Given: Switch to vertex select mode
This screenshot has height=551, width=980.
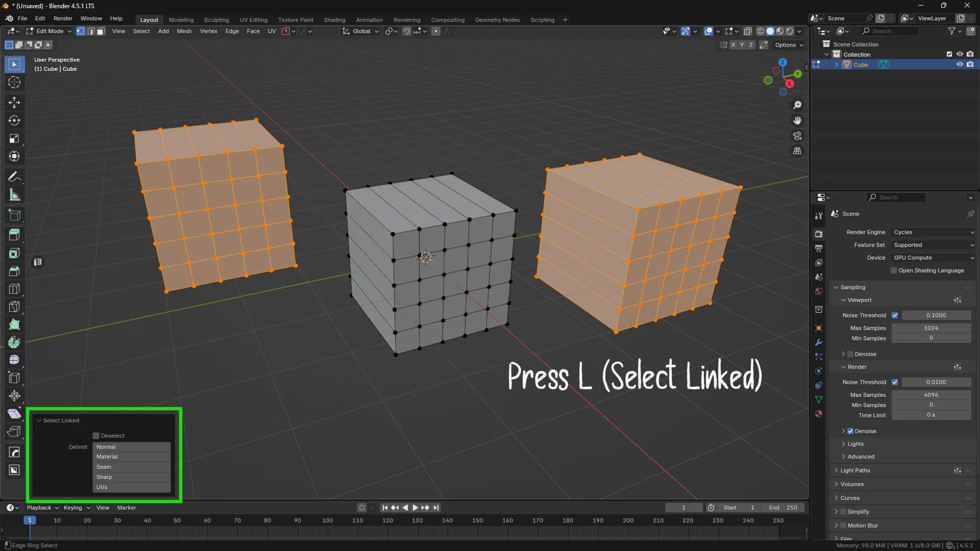Looking at the screenshot, I should [x=80, y=31].
